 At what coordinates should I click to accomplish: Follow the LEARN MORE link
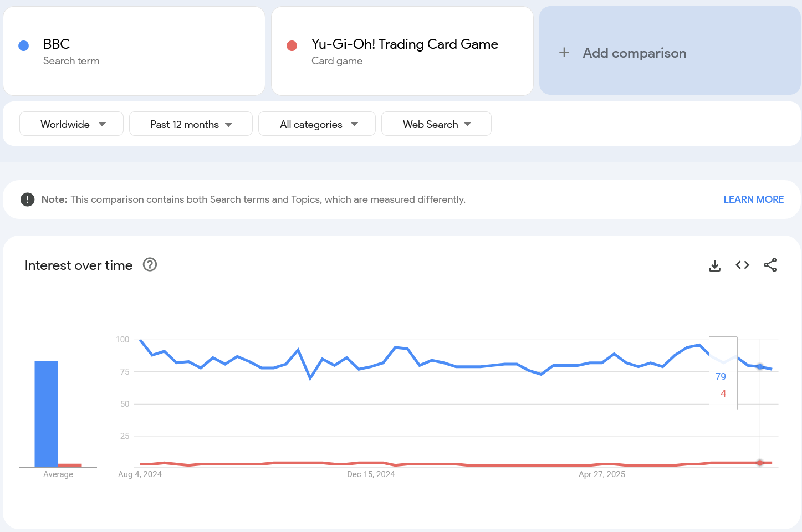tap(754, 199)
